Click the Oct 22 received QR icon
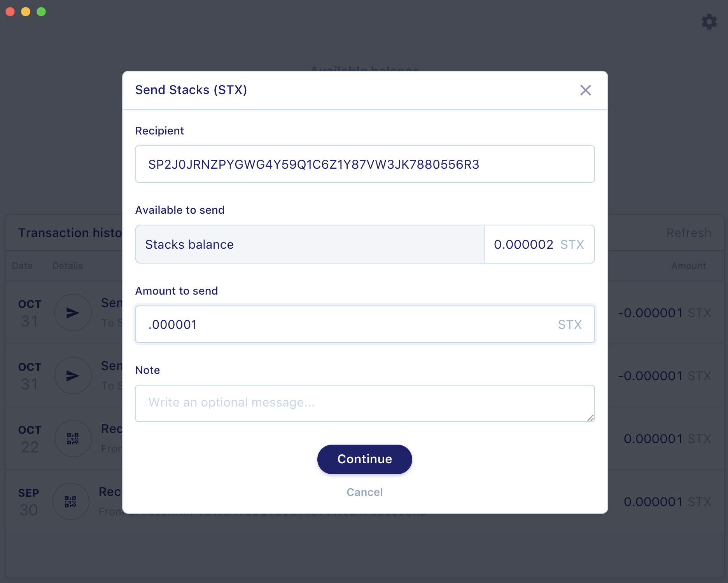 coord(73,438)
